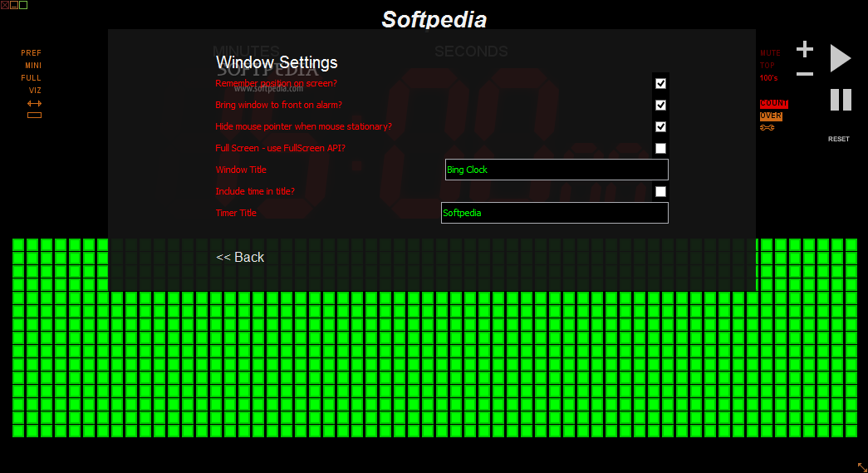
Task: Open PREF preferences menu
Action: pyautogui.click(x=31, y=53)
